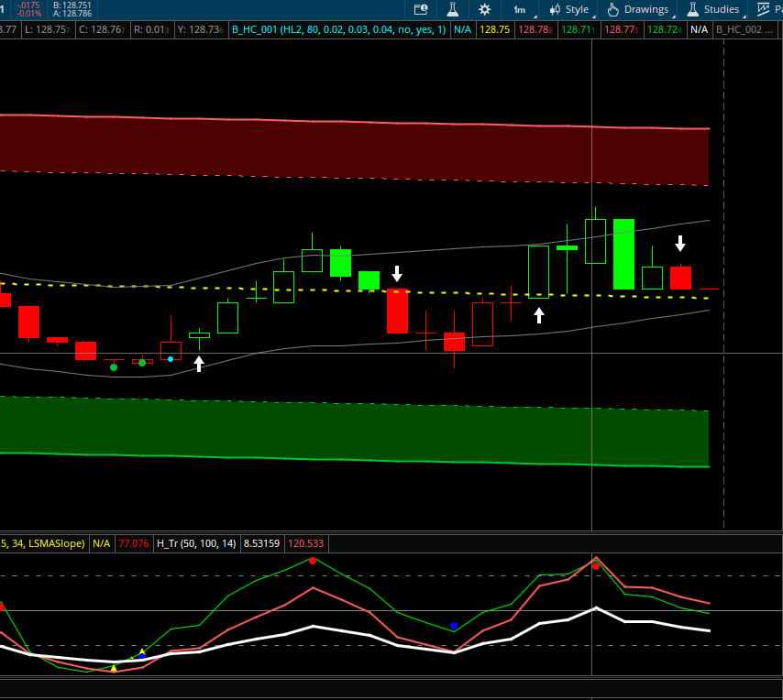The width and height of the screenshot is (783, 700).
Task: Click the cyan dot signal on price chart
Action: 171,359
